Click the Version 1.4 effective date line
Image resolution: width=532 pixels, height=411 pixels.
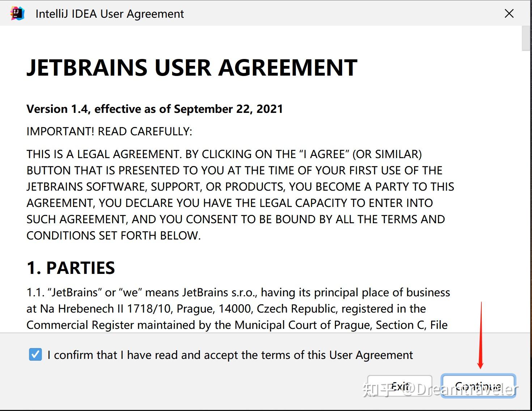(154, 109)
